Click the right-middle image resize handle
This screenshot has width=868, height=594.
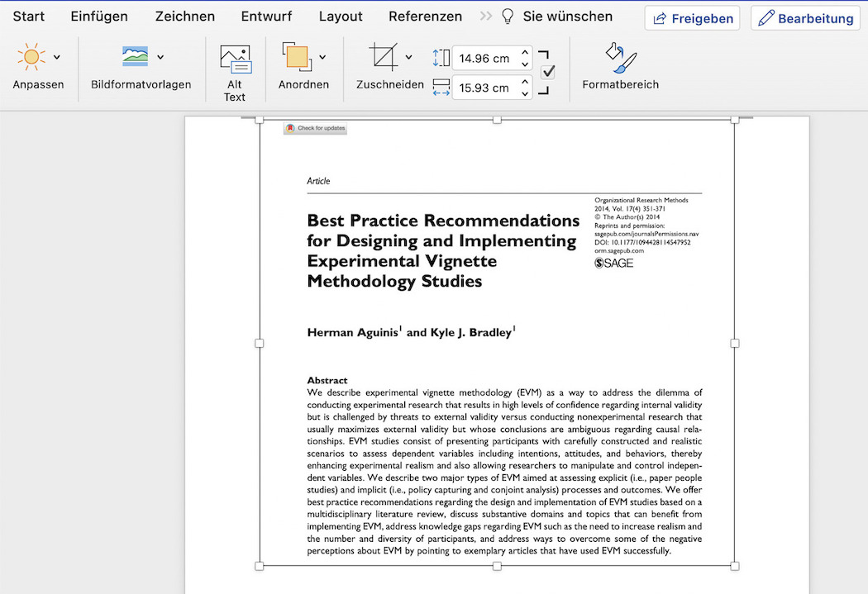point(735,344)
